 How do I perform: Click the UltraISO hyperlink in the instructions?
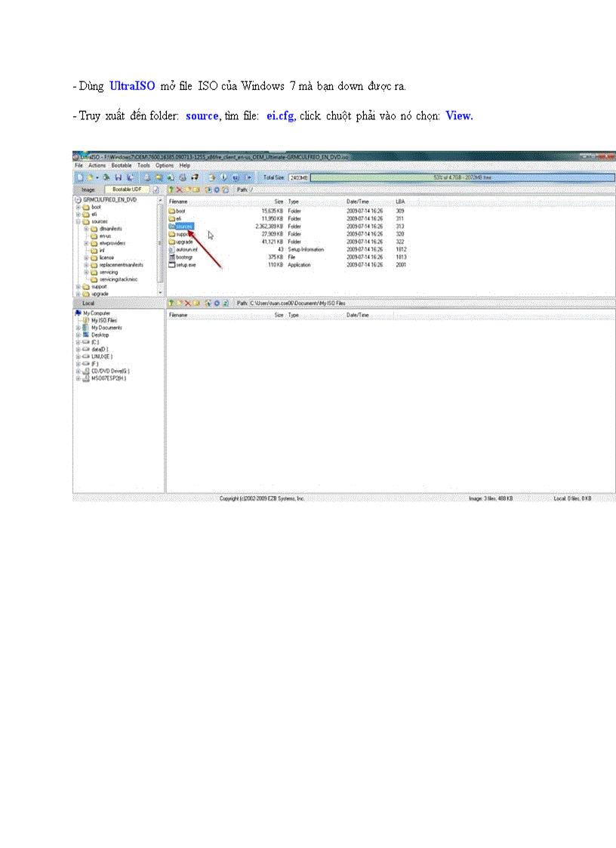pyautogui.click(x=131, y=86)
